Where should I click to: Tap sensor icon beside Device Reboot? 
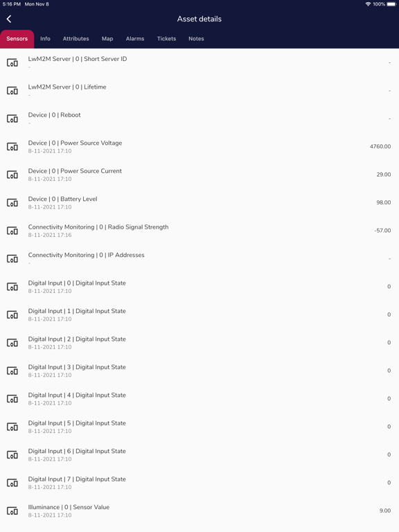pyautogui.click(x=12, y=118)
